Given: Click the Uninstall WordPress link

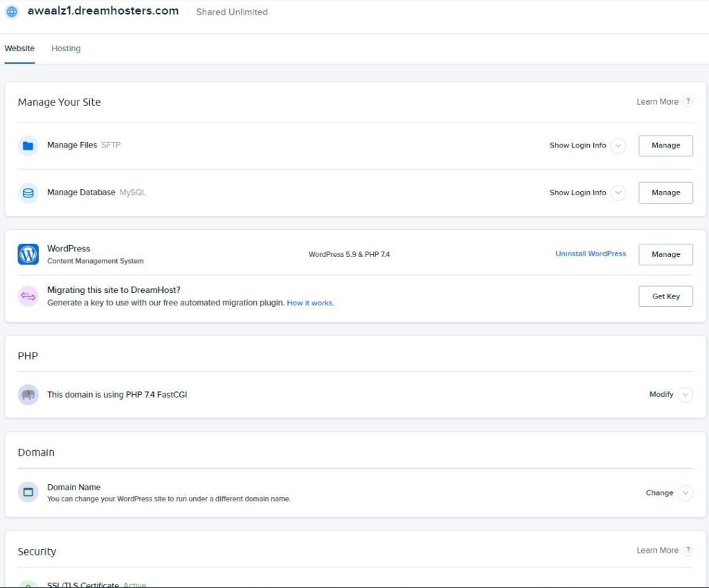Looking at the screenshot, I should 591,253.
